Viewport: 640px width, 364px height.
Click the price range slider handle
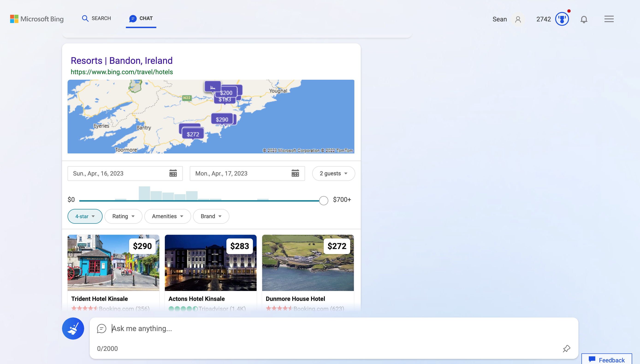[x=324, y=200]
